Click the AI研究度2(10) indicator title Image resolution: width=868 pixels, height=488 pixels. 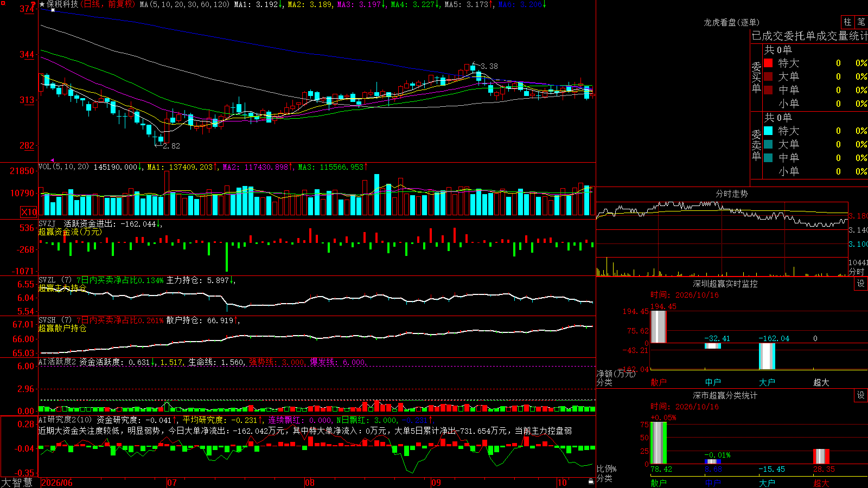pos(66,420)
